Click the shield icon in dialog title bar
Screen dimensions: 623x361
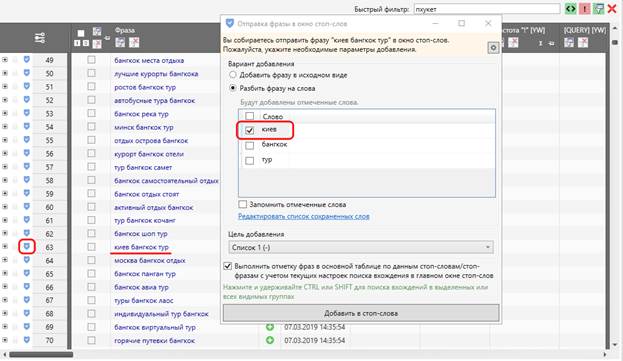pos(230,23)
